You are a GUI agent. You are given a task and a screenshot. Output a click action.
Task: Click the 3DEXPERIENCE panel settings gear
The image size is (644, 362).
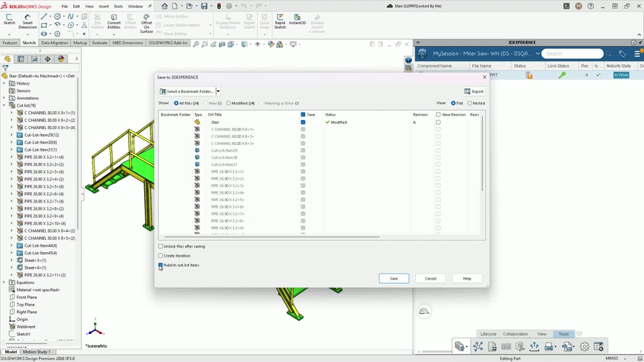(633, 42)
